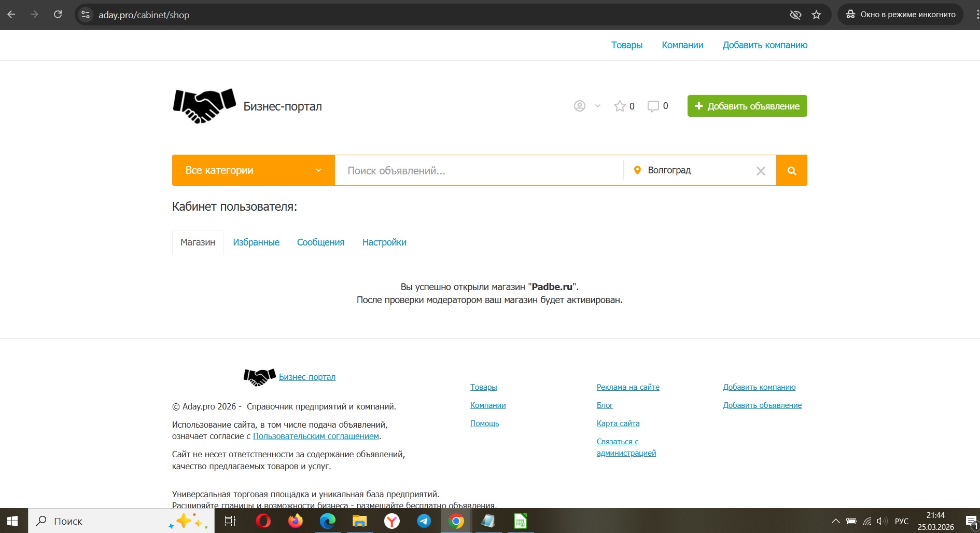
Task: Click the battery icon in system tray
Action: click(x=851, y=521)
